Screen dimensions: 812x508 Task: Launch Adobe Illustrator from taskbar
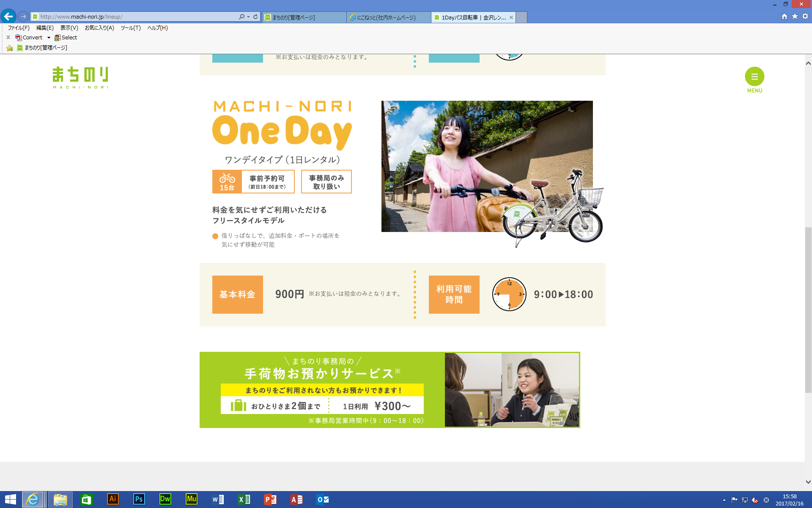tap(112, 499)
